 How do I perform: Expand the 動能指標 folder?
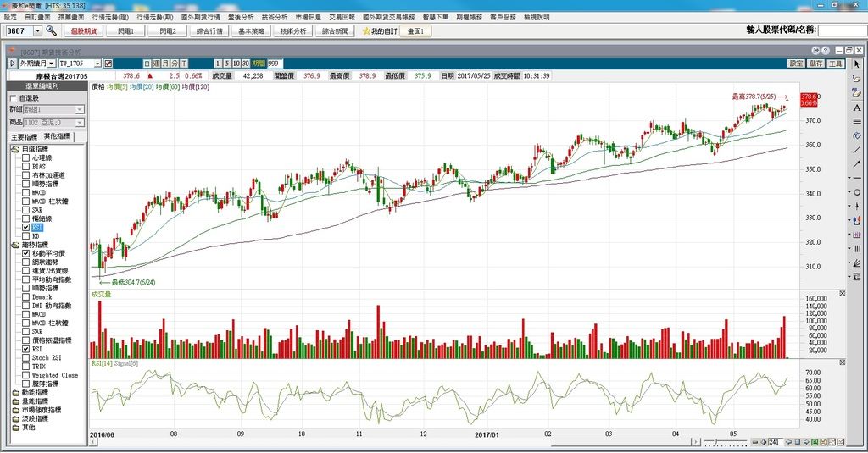click(15, 393)
